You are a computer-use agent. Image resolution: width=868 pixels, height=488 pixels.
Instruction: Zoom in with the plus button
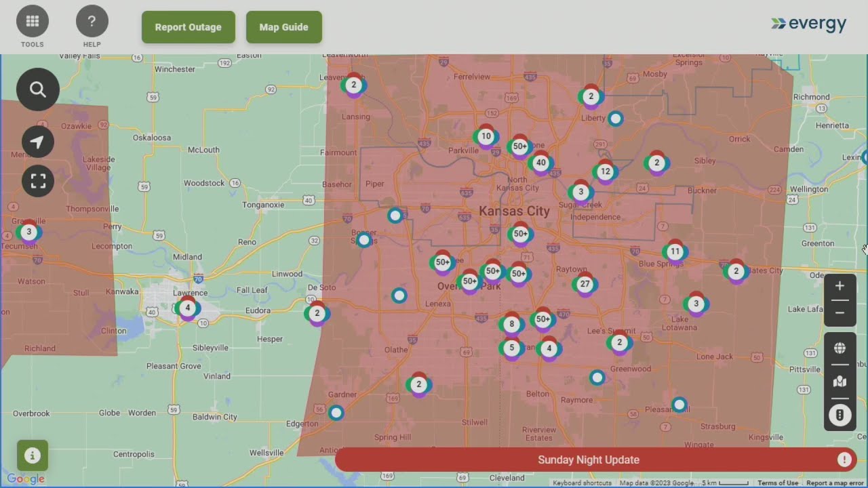tap(840, 286)
